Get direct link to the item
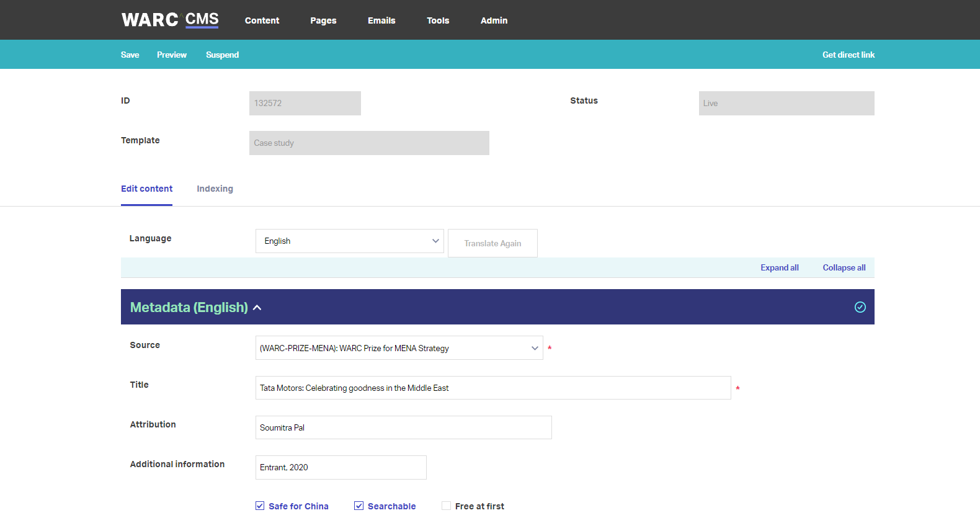The height and width of the screenshot is (523, 980). pos(849,55)
